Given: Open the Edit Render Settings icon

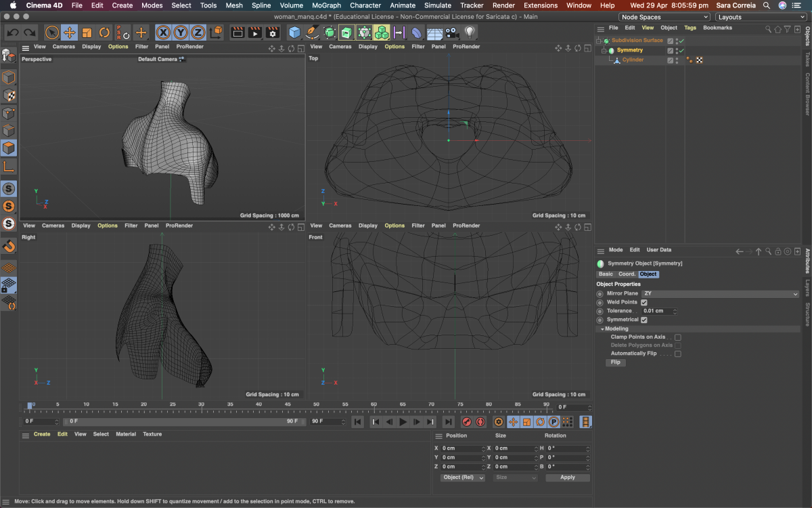Looking at the screenshot, I should coord(273,33).
